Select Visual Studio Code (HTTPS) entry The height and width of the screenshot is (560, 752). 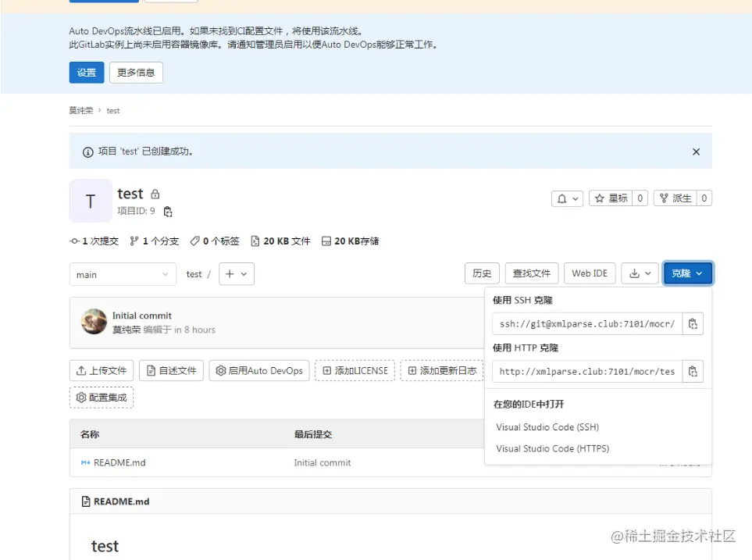[x=551, y=448]
